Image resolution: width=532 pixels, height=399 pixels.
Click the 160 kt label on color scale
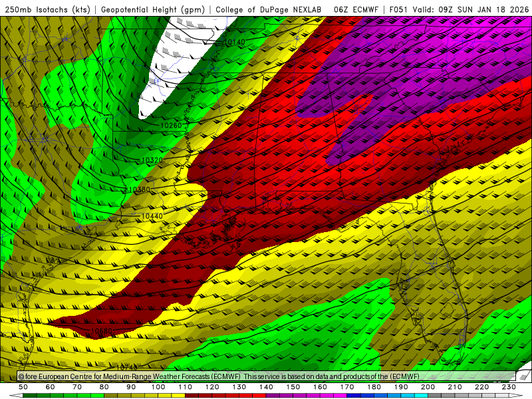coord(320,387)
